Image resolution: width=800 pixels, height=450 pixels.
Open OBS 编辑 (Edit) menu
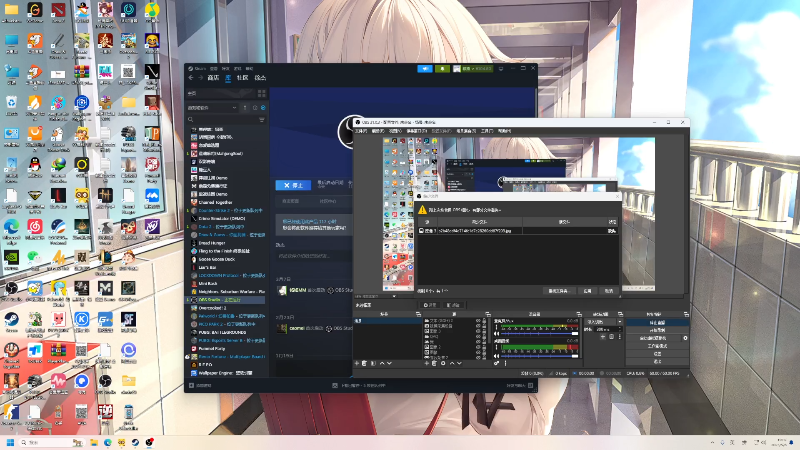377,131
